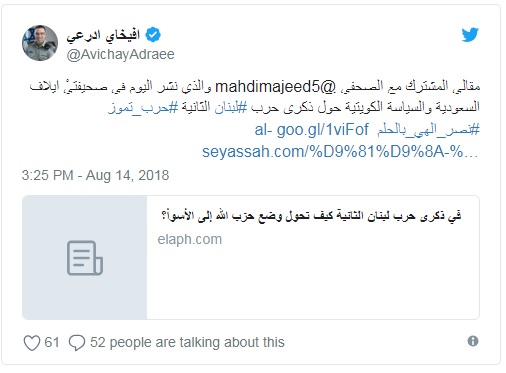This screenshot has height=373, width=506.
Task: Like the tweet with heart icon
Action: [32, 343]
